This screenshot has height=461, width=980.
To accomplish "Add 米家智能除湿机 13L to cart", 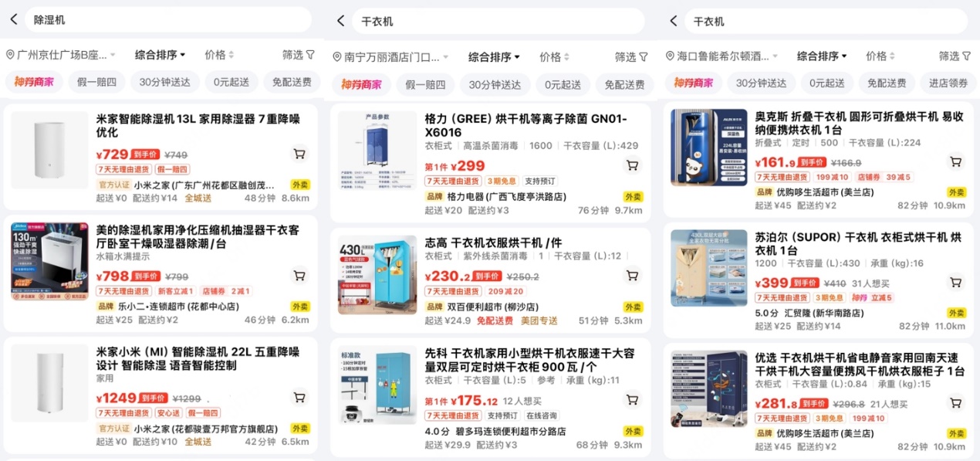I will 299,154.
